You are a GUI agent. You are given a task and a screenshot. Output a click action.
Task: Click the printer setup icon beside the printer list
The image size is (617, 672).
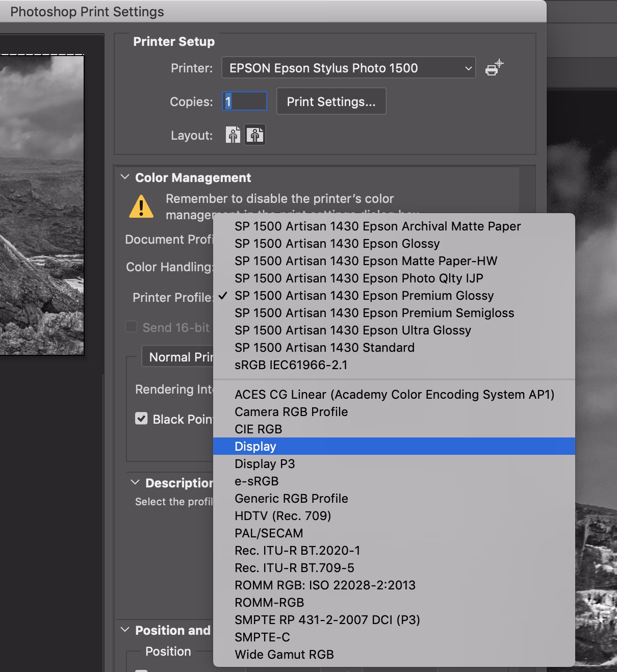click(x=493, y=67)
